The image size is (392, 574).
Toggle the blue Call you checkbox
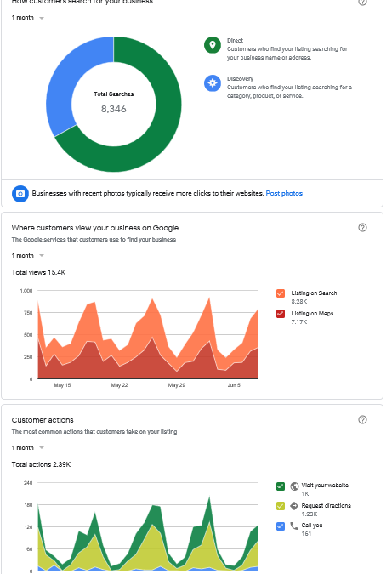[281, 526]
